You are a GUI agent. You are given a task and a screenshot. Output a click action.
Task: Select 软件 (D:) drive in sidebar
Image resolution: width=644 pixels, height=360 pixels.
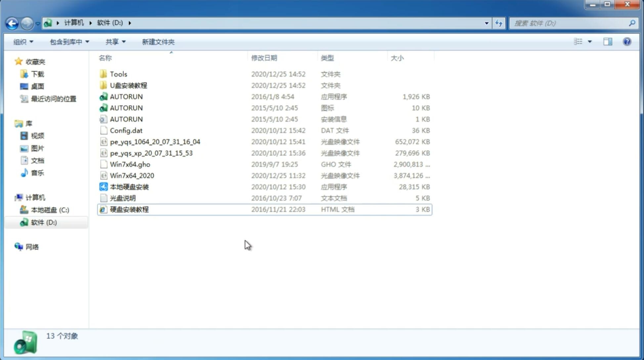[44, 222]
